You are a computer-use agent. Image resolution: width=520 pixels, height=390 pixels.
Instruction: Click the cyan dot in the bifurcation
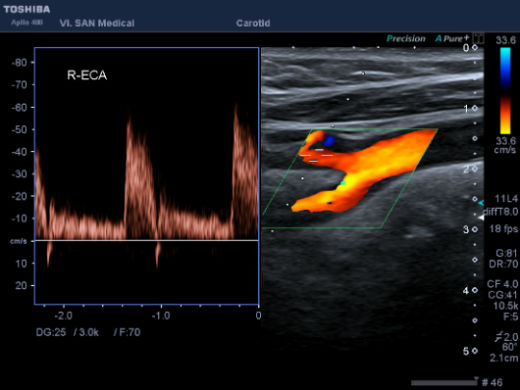pos(343,183)
